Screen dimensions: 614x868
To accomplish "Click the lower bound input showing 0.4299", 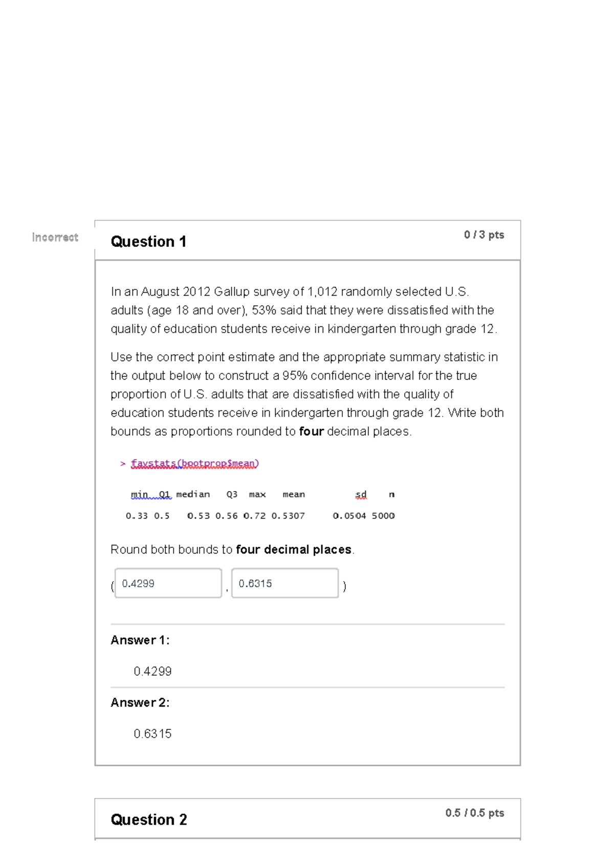I will click(x=168, y=583).
